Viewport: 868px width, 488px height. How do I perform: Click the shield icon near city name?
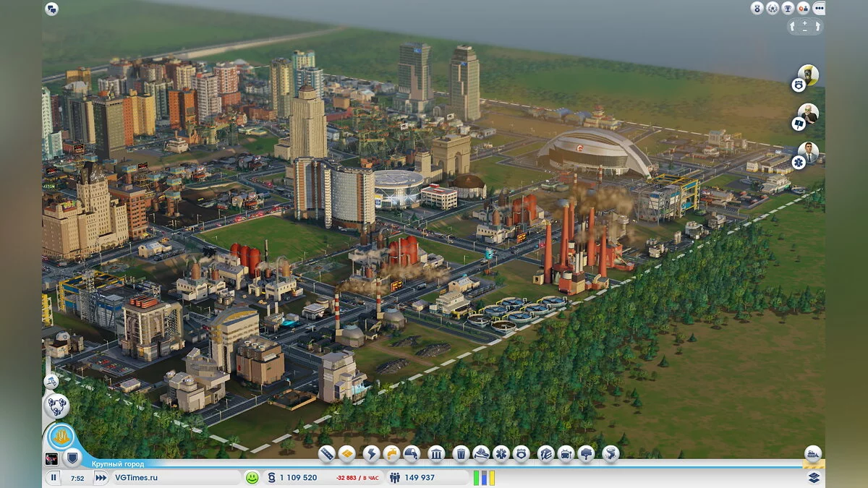tap(72, 458)
